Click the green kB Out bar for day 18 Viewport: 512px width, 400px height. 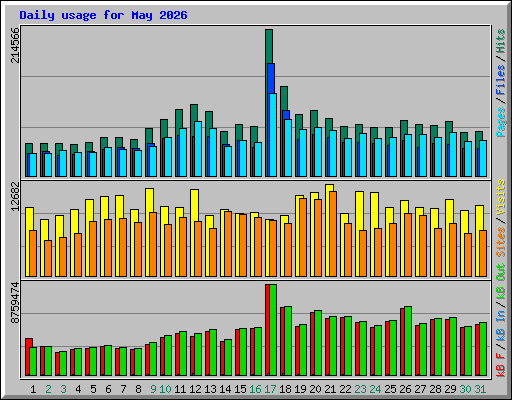tap(288, 341)
